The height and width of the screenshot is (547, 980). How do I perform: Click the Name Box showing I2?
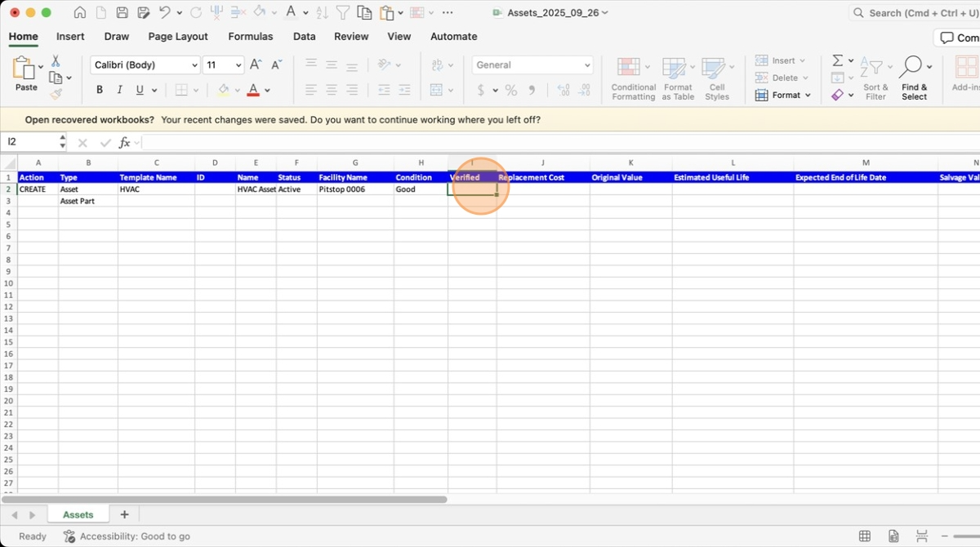[x=33, y=142]
